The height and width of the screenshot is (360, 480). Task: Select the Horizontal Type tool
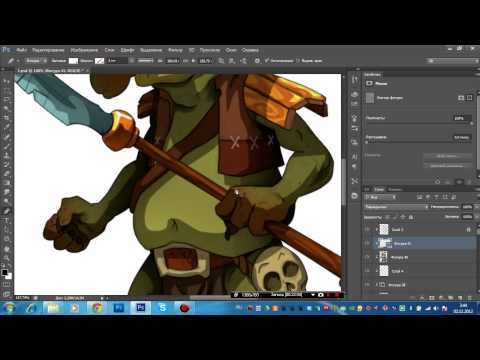[6, 220]
